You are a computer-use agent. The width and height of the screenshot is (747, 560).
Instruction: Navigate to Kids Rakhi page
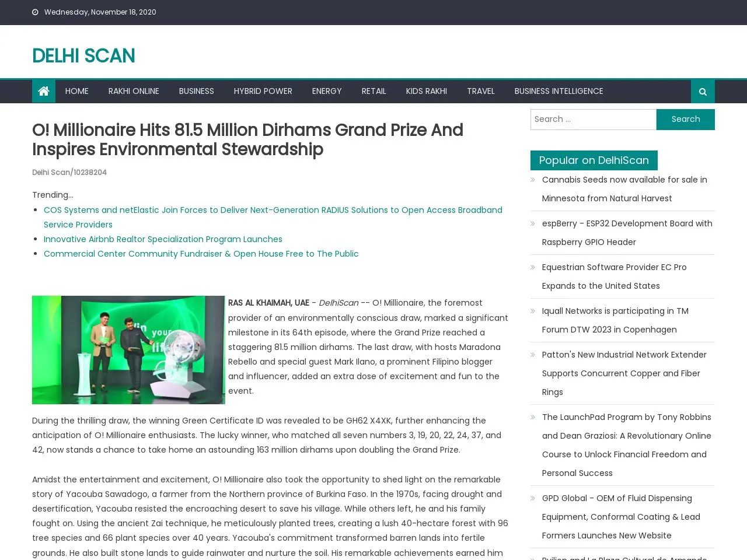426,91
